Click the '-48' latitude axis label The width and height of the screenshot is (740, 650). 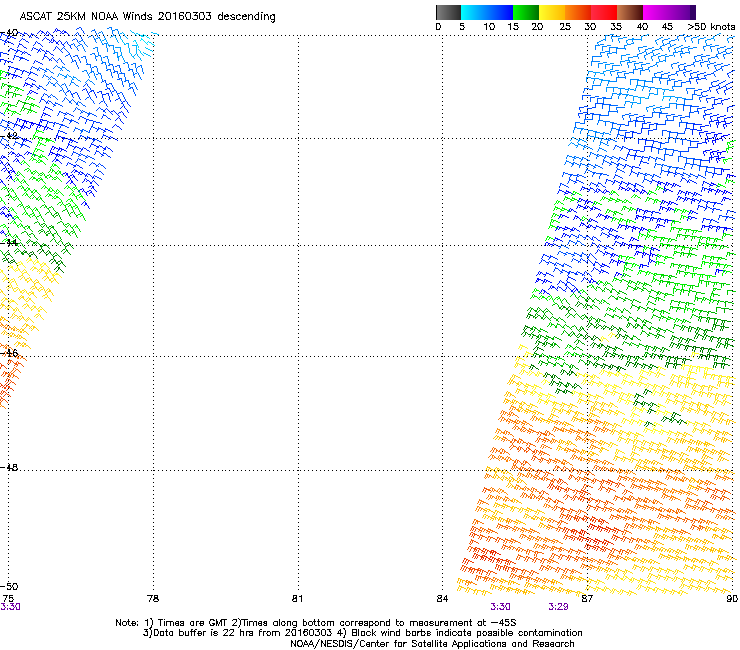coord(9,467)
